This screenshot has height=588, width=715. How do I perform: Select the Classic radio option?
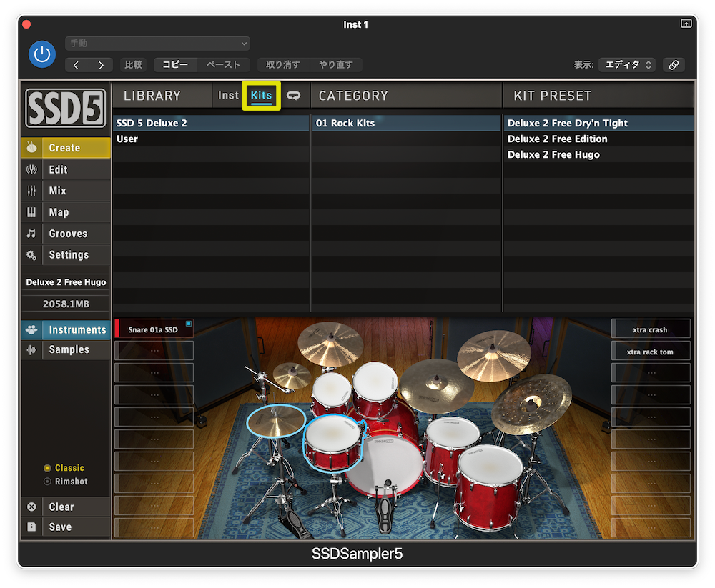48,468
